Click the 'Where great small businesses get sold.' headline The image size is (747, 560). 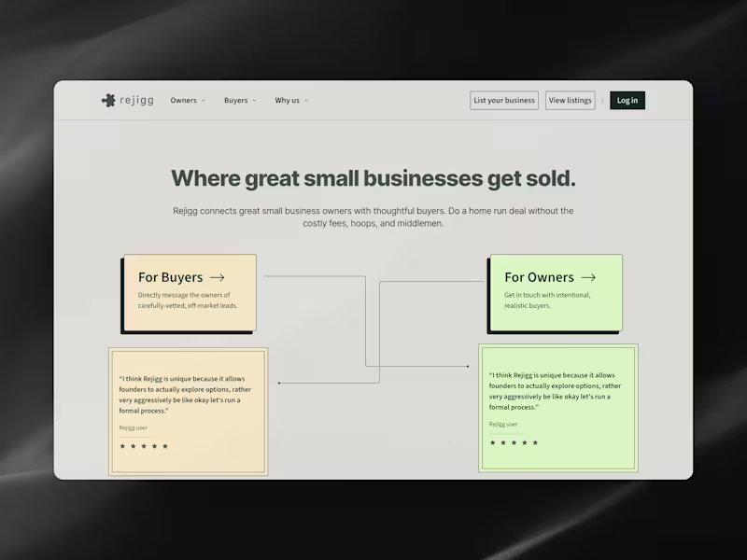pyautogui.click(x=373, y=178)
